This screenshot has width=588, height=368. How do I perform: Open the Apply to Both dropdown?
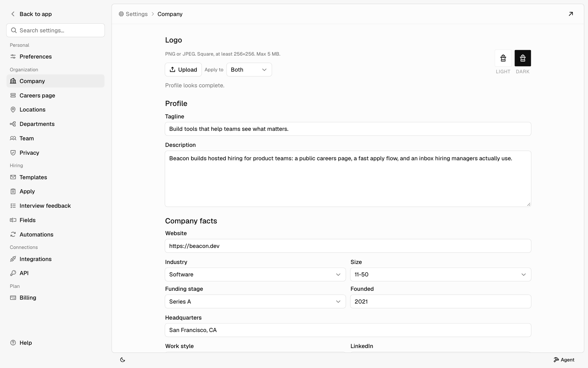pos(249,70)
